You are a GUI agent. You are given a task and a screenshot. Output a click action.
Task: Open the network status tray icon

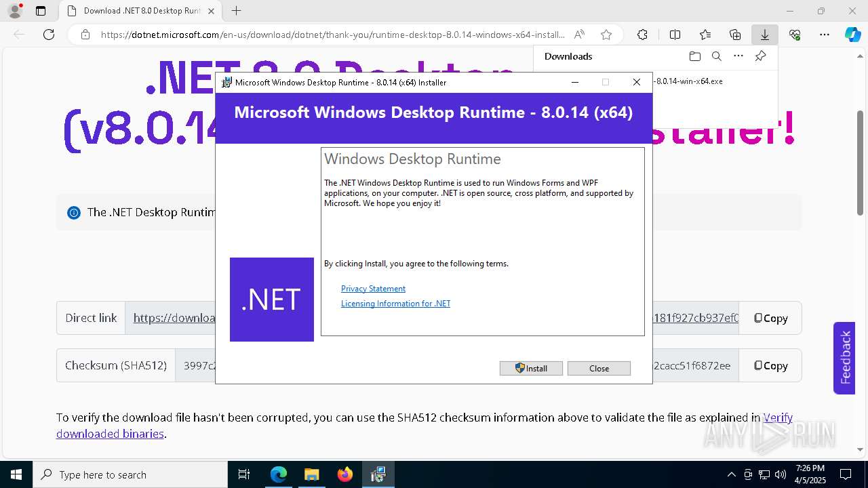click(764, 474)
